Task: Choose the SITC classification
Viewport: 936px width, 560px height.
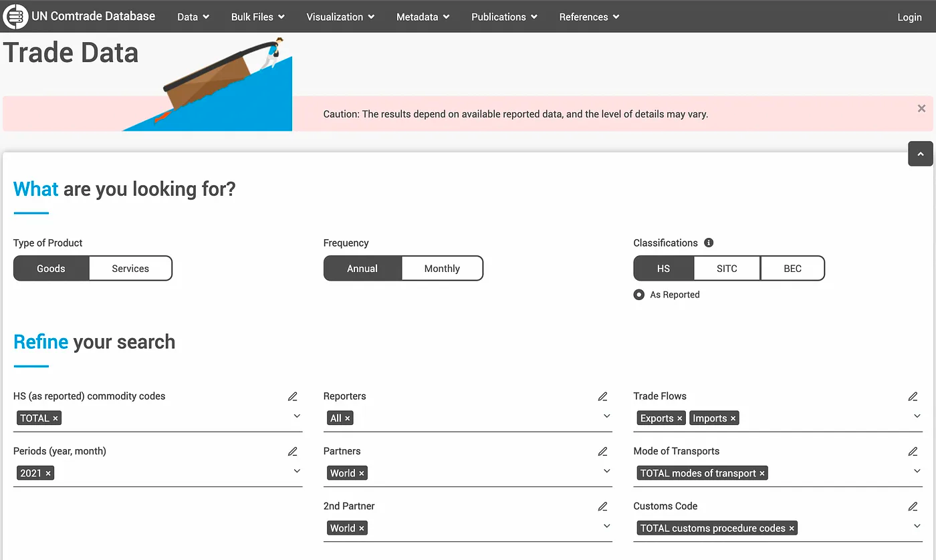Action: pos(727,269)
